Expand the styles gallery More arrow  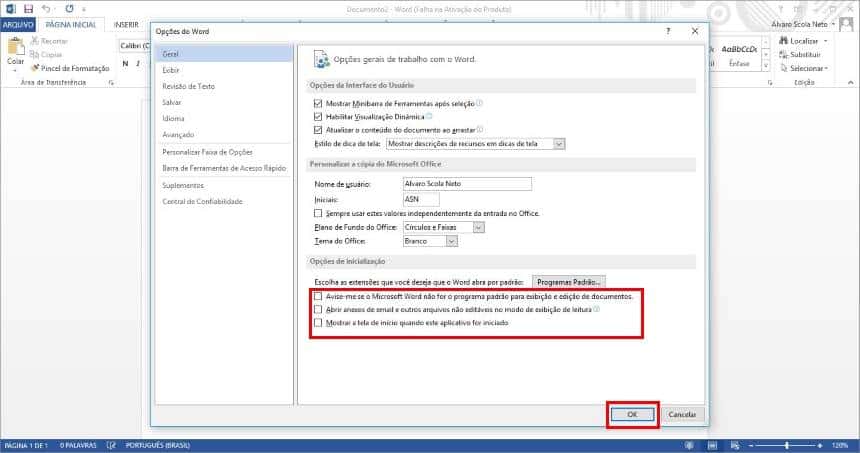(x=766, y=65)
